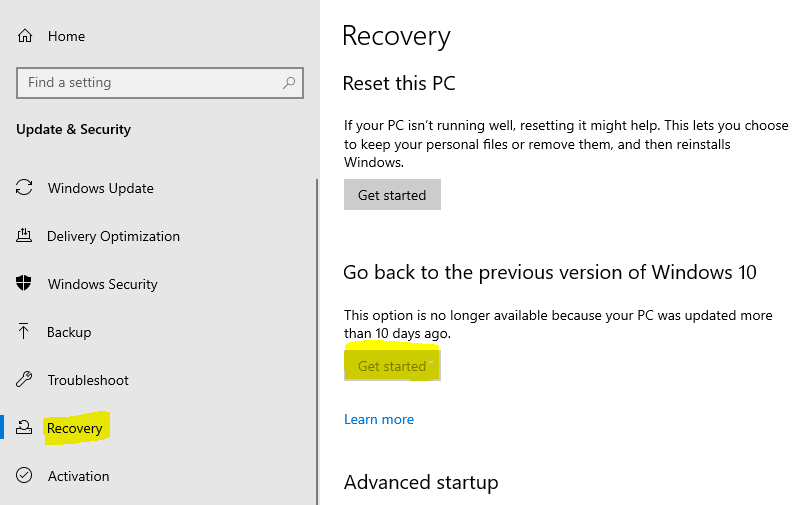Click the Windows Update circular arrows icon
The image size is (794, 505).
25,188
